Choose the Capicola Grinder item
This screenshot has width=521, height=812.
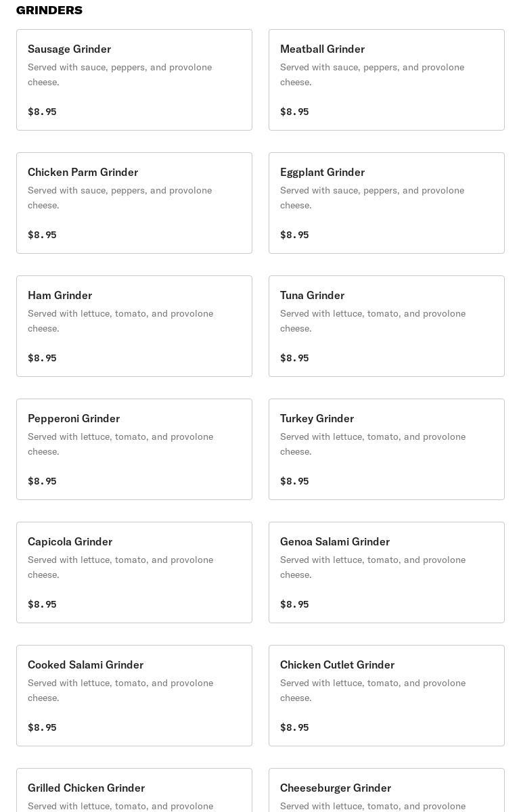(x=134, y=572)
